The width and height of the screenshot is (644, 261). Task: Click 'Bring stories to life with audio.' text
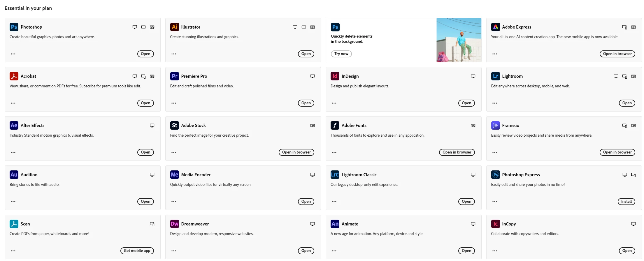click(34, 185)
